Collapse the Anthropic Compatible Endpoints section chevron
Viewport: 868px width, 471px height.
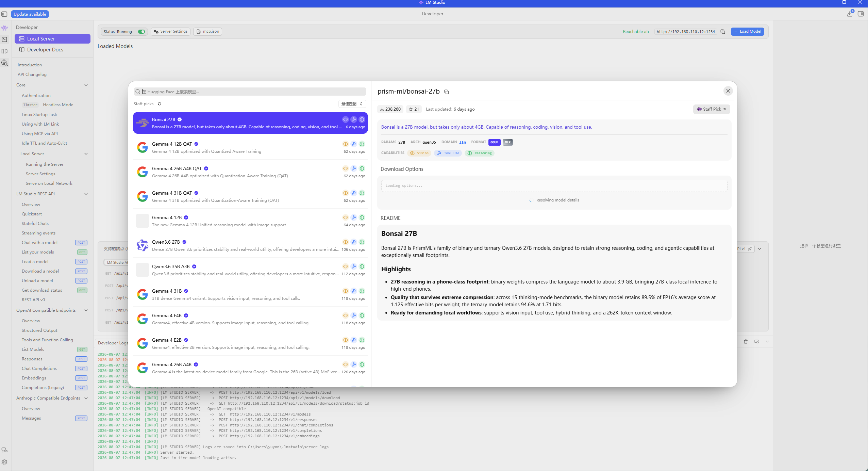(x=86, y=398)
